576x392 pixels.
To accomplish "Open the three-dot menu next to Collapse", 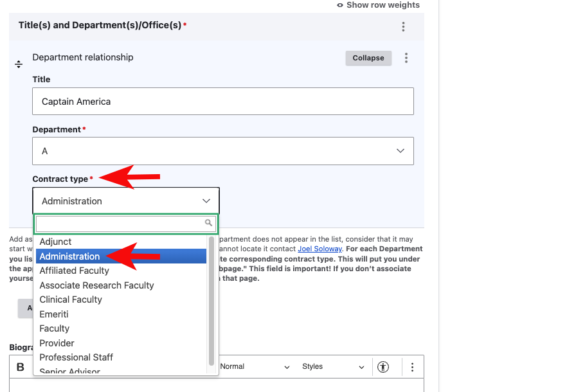I will point(406,58).
